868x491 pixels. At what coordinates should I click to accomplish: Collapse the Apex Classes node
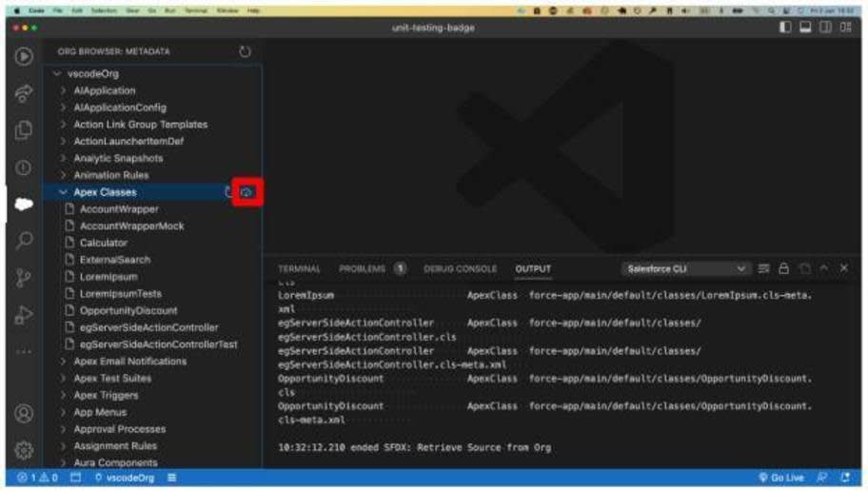(63, 192)
